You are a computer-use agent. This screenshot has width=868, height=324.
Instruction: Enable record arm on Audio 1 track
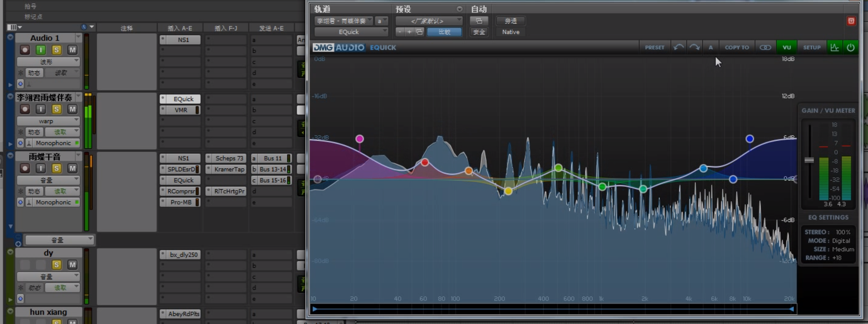25,50
